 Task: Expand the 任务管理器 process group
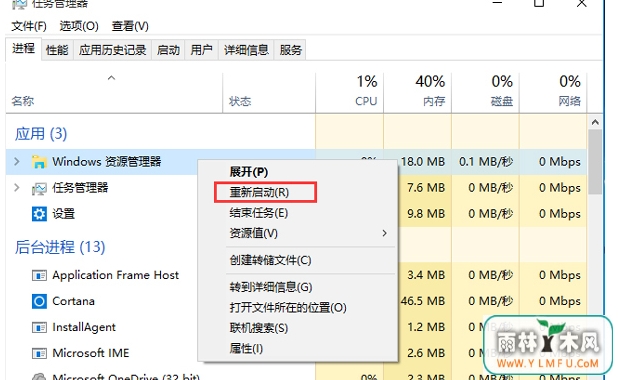click(17, 188)
